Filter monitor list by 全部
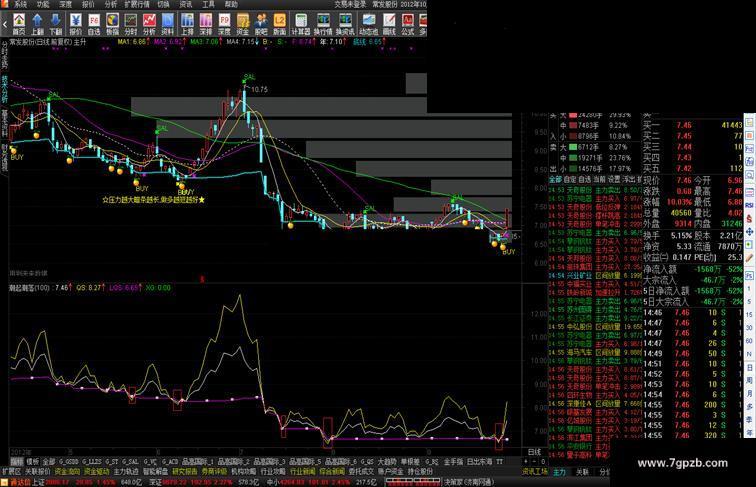 point(556,179)
